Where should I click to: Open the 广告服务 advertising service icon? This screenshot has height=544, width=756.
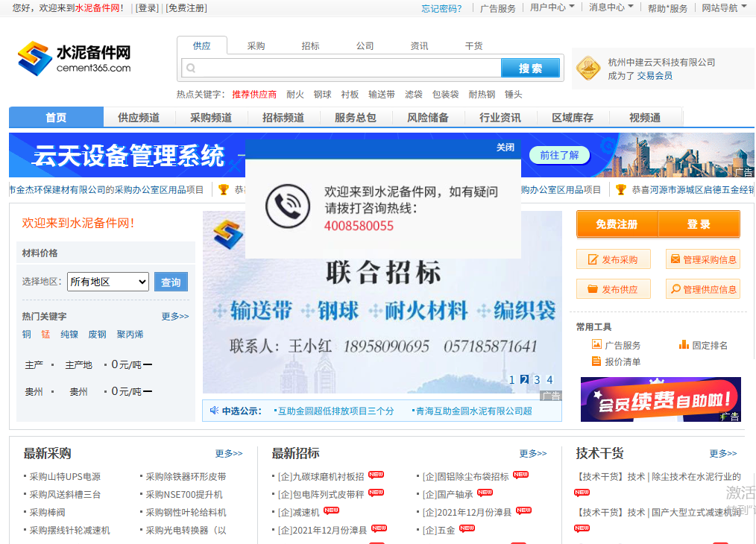click(x=596, y=344)
